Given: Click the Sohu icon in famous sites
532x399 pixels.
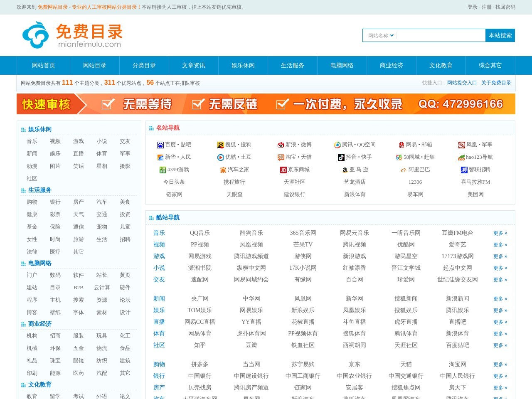Looking at the screenshot, I should [220, 145].
